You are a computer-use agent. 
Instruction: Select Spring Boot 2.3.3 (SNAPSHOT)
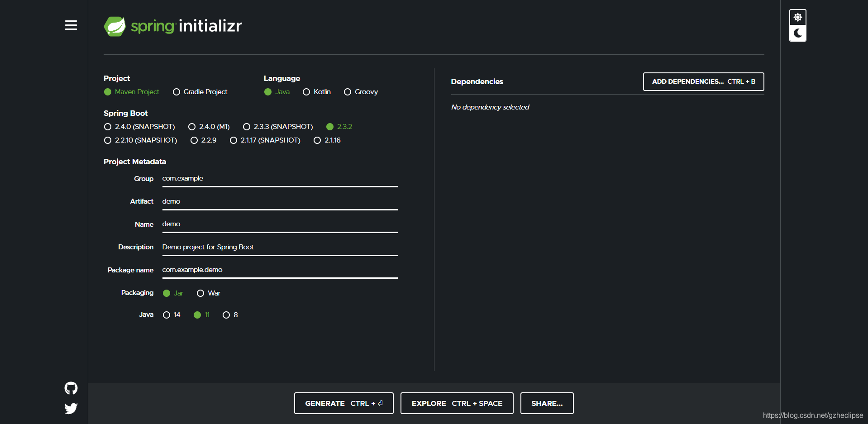[278, 127]
